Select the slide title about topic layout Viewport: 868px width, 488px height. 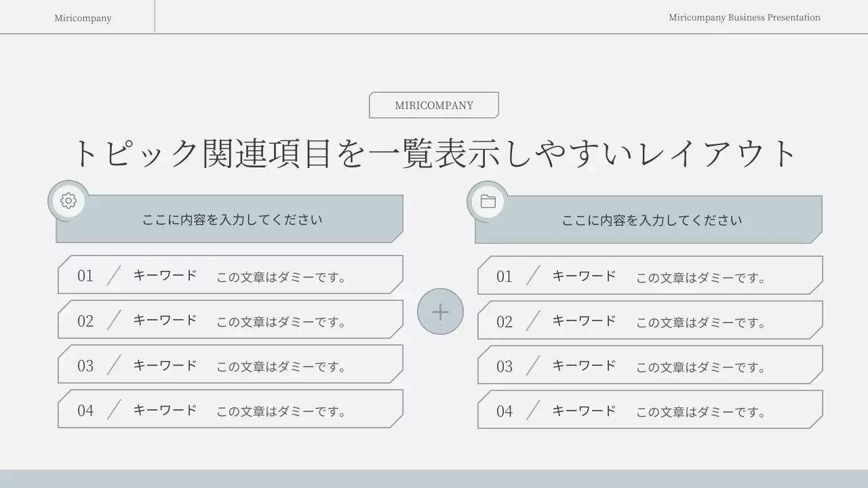434,152
